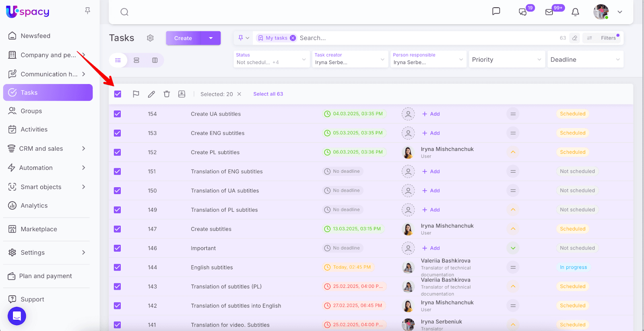
Task: Click the trash delete icon in bulk toolbar
Action: pos(167,94)
